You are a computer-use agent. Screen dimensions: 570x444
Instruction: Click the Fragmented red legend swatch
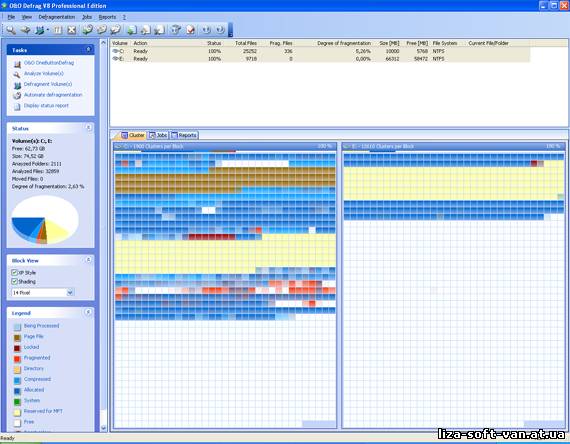tap(17, 359)
